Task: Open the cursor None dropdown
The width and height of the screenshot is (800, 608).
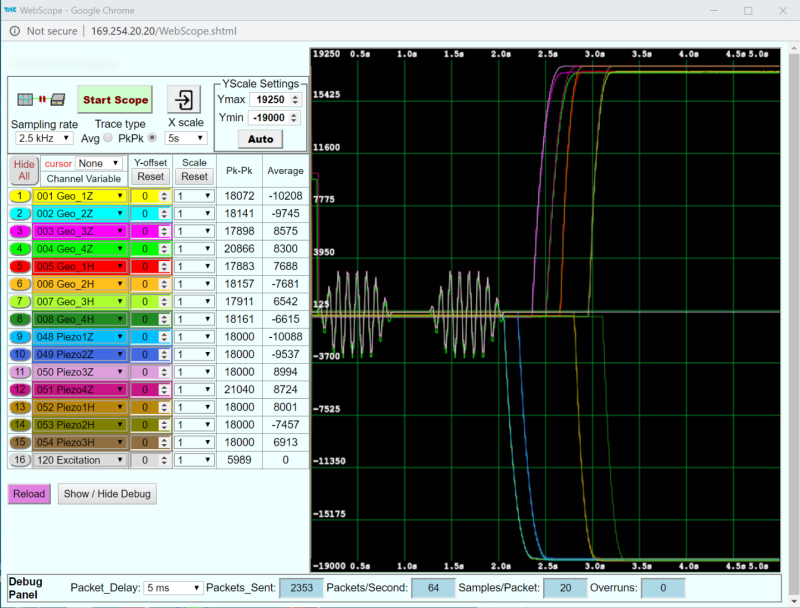Action: [98, 162]
